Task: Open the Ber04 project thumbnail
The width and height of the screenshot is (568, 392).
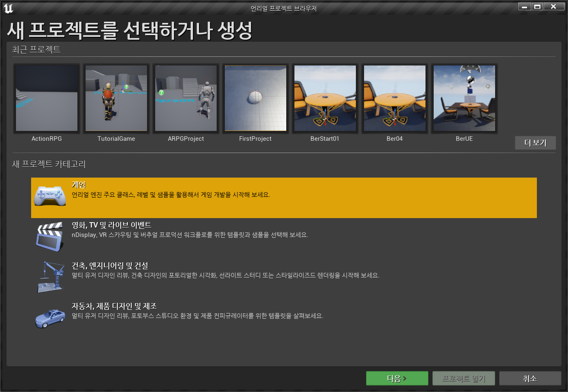Action: click(x=395, y=98)
